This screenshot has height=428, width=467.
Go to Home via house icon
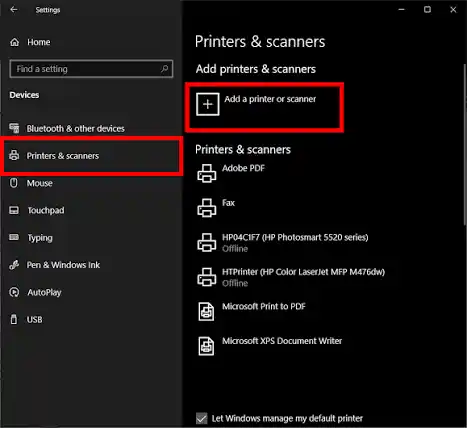click(15, 42)
